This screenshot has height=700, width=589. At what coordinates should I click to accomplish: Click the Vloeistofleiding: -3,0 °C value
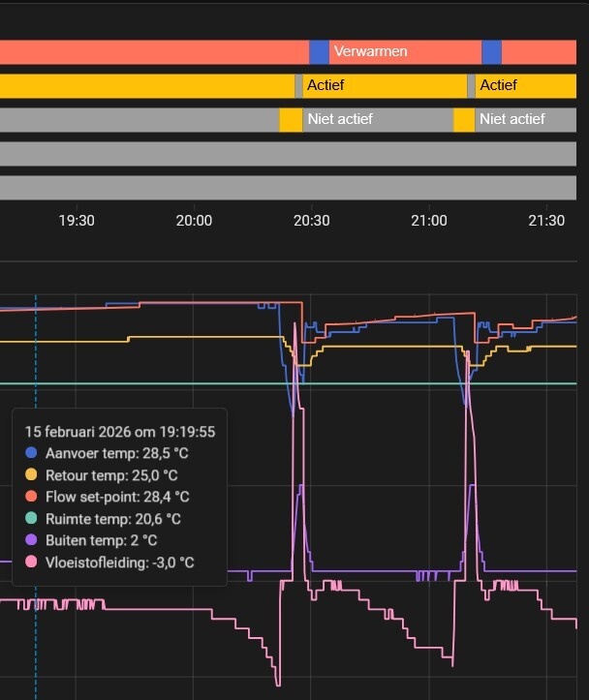point(120,563)
